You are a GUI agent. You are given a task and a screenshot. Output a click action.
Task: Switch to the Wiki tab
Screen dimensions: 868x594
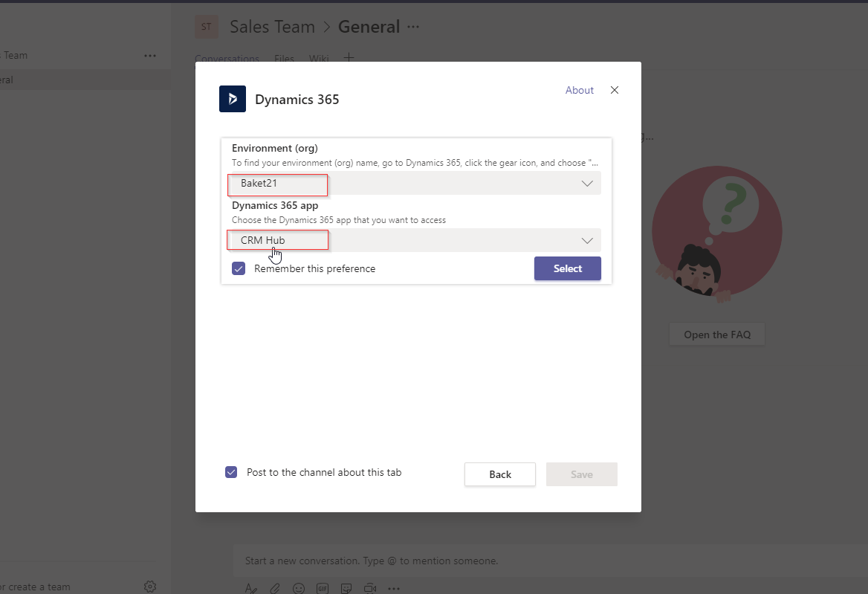[319, 58]
